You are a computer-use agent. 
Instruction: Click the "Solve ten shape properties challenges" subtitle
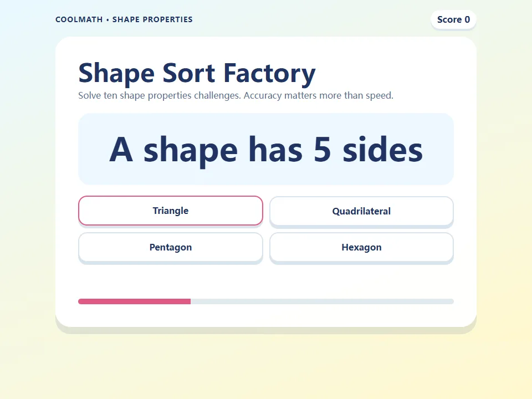236,95
